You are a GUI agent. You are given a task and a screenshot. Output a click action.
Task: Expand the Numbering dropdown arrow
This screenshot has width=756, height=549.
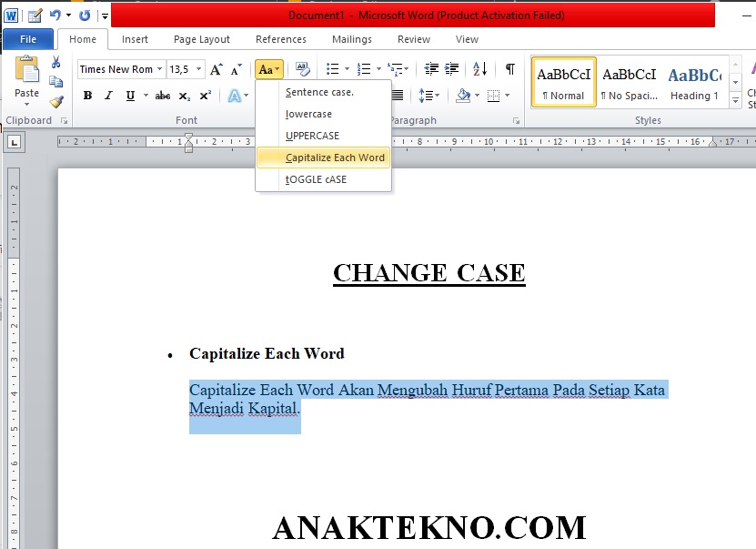[x=378, y=69]
